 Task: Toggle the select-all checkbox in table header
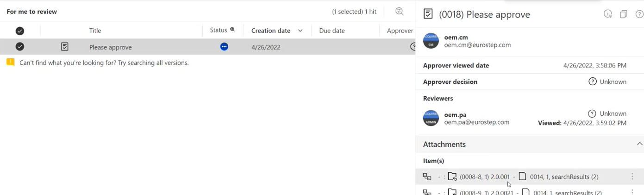tap(20, 31)
